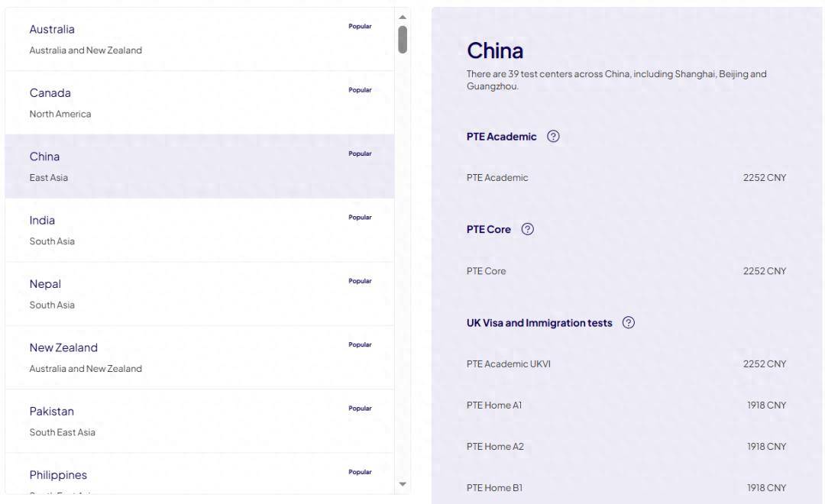825x504 pixels.
Task: Click the country list scroll-down arrow
Action: pyautogui.click(x=403, y=484)
